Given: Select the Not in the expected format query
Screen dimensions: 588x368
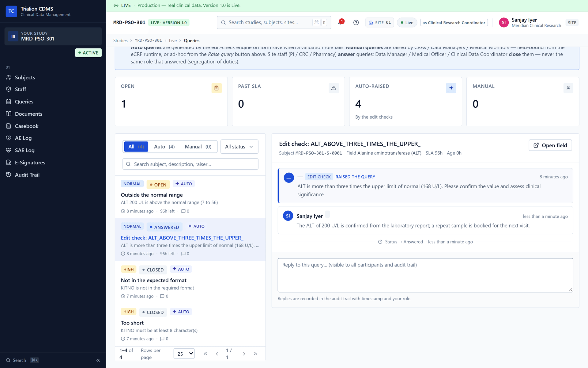Looking at the screenshot, I should tap(190, 282).
